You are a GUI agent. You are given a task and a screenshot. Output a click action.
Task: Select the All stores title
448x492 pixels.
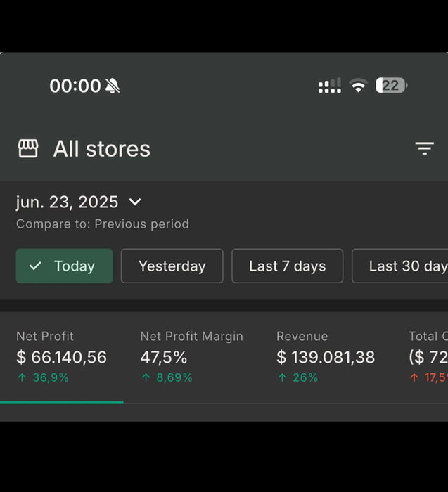[x=102, y=149]
